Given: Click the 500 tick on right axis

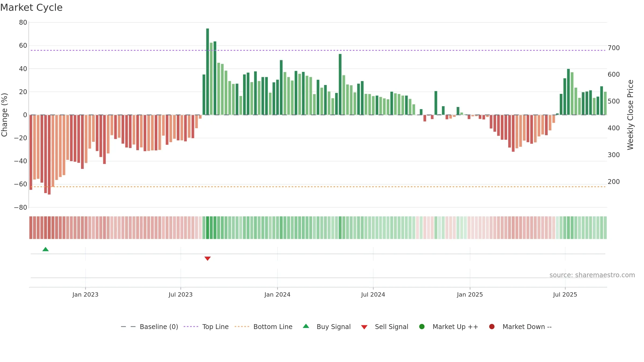Looking at the screenshot, I should (614, 101).
